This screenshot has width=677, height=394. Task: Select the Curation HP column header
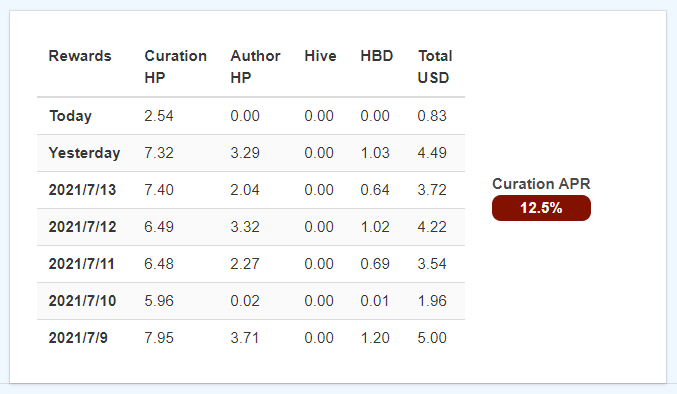pyautogui.click(x=175, y=67)
